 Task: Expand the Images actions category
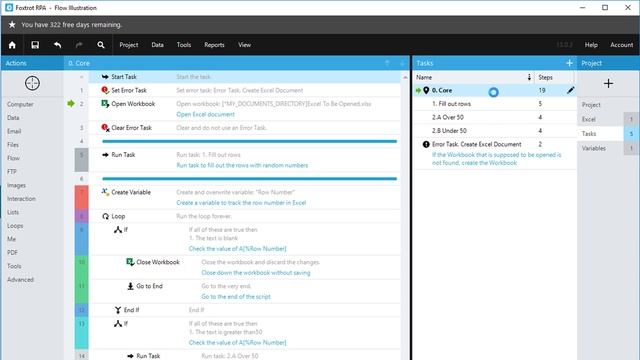click(x=16, y=185)
